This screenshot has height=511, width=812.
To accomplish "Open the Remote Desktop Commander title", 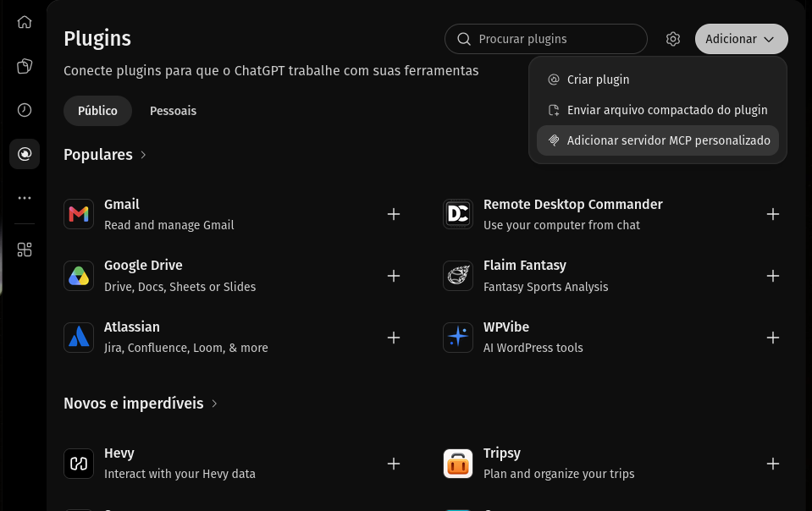I will point(572,204).
